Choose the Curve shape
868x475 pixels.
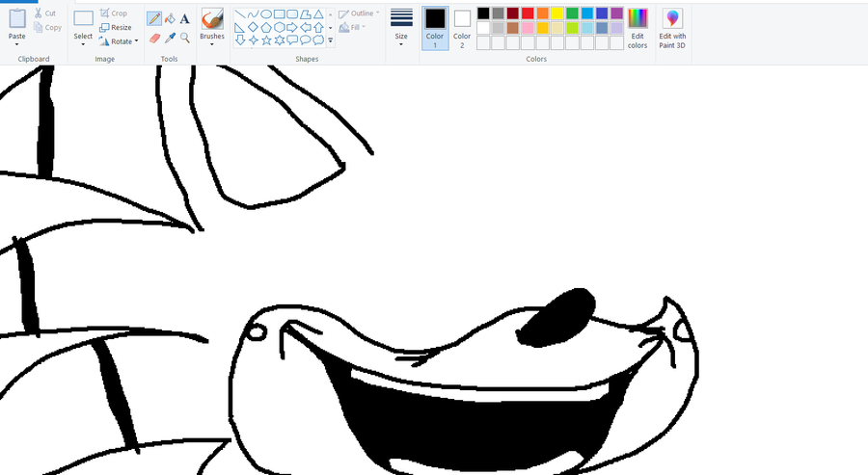tap(253, 13)
